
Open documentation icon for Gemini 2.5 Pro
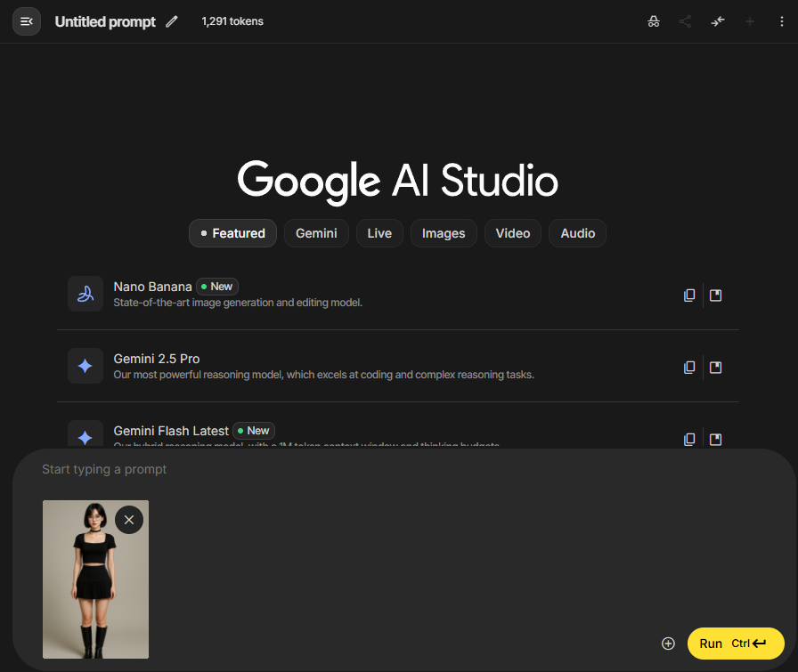(715, 367)
